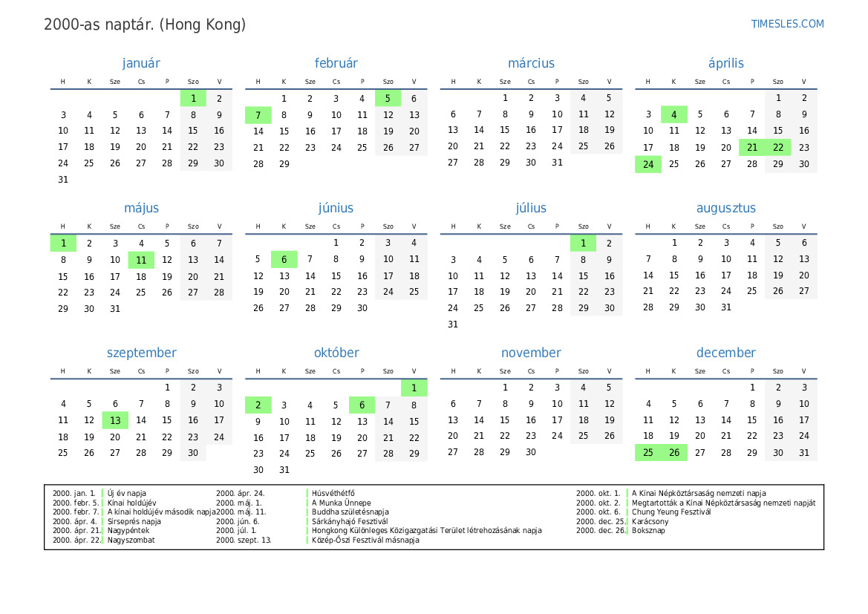Click legend entry 'Sírseprés napja'

[134, 521]
